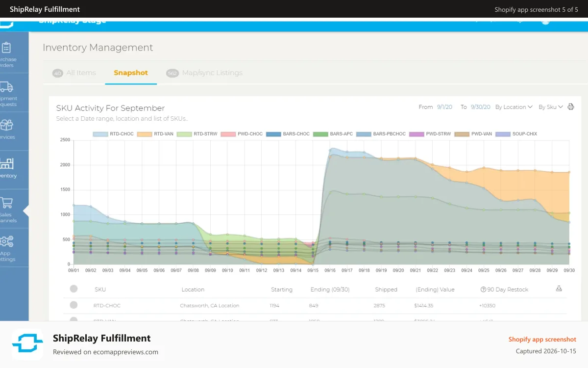588x368 pixels.
Task: Expand the By Sku dropdown
Action: coord(551,107)
